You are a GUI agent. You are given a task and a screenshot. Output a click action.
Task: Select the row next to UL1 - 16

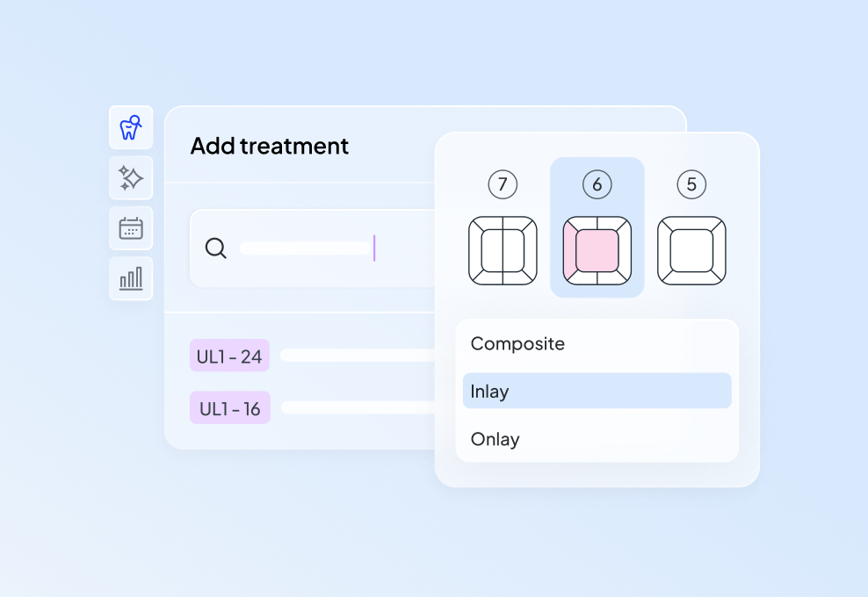(356, 408)
